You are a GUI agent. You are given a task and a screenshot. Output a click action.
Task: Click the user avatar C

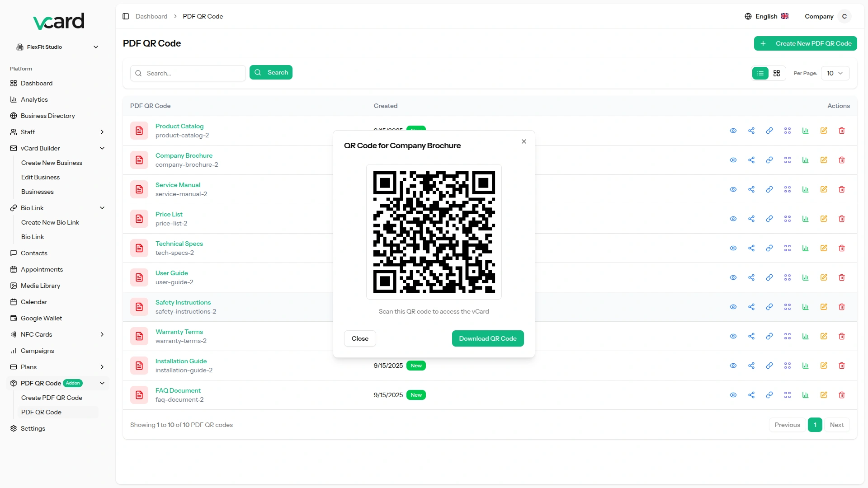[844, 16]
